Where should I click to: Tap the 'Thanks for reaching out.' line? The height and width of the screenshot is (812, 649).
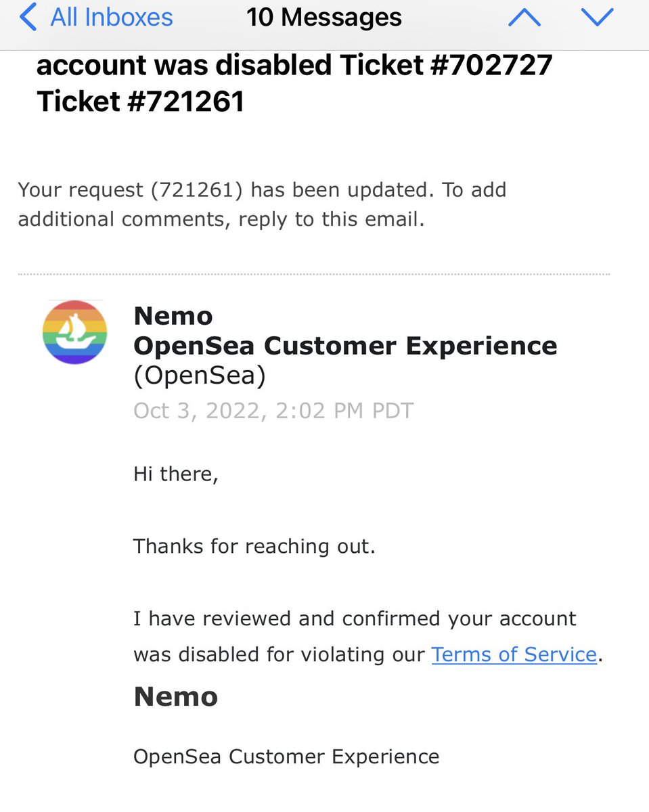click(x=254, y=546)
